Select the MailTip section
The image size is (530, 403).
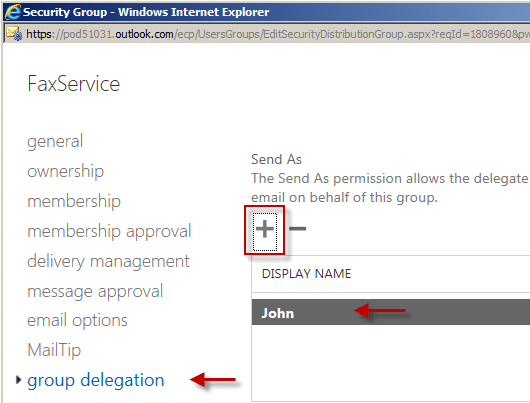54,350
